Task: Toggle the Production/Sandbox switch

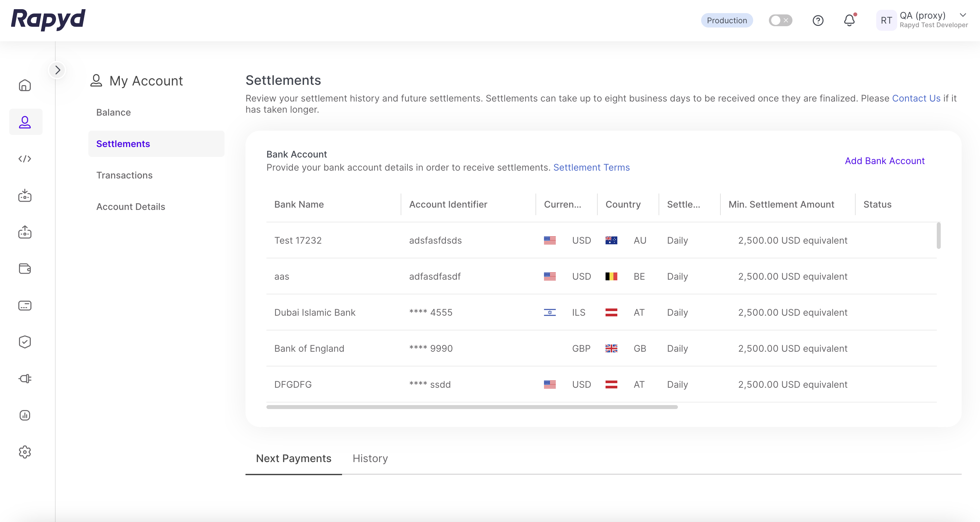Action: click(780, 21)
